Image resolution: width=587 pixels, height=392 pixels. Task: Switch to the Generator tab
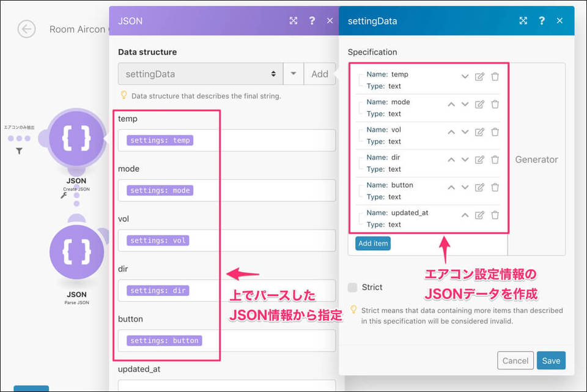[536, 160]
